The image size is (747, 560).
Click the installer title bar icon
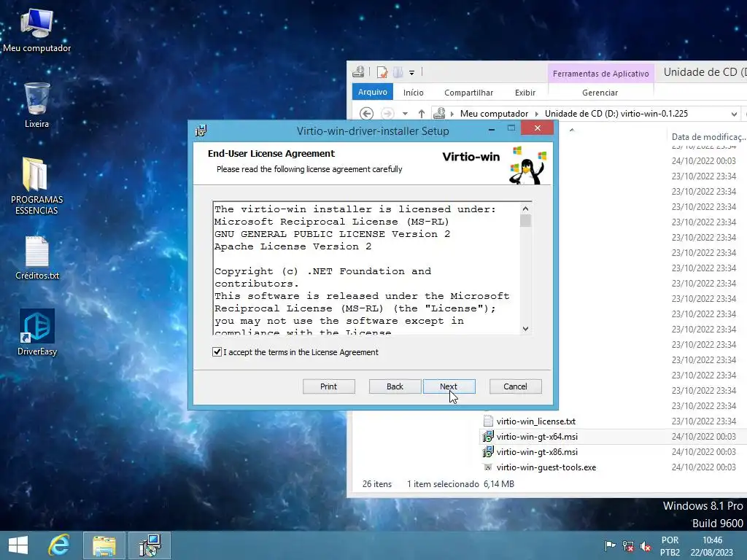click(201, 131)
